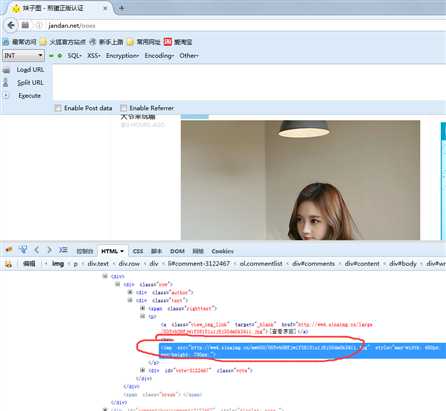The width and height of the screenshot is (446, 411).
Task: Click the Load URL icon
Action: [x=6, y=70]
